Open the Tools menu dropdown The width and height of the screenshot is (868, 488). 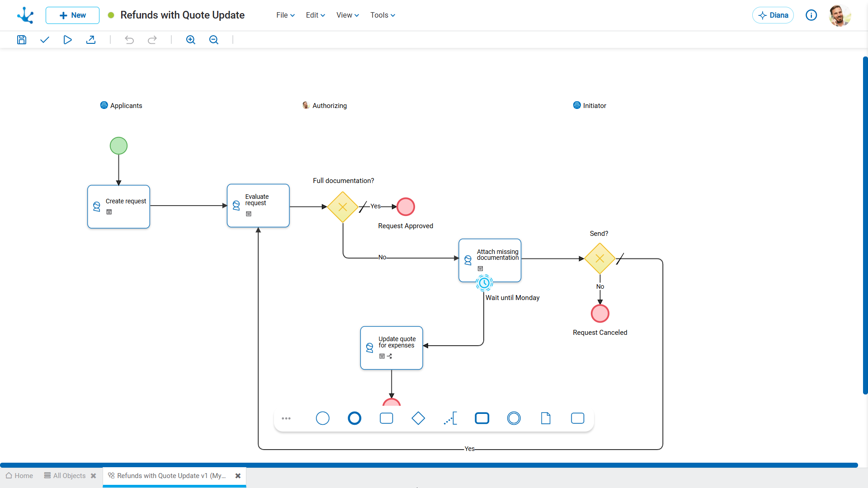click(383, 15)
